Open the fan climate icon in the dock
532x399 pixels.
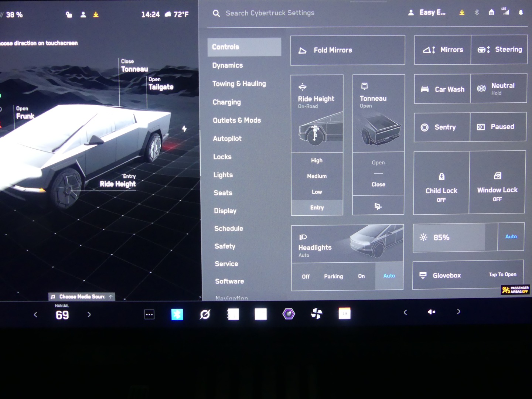pos(317,314)
